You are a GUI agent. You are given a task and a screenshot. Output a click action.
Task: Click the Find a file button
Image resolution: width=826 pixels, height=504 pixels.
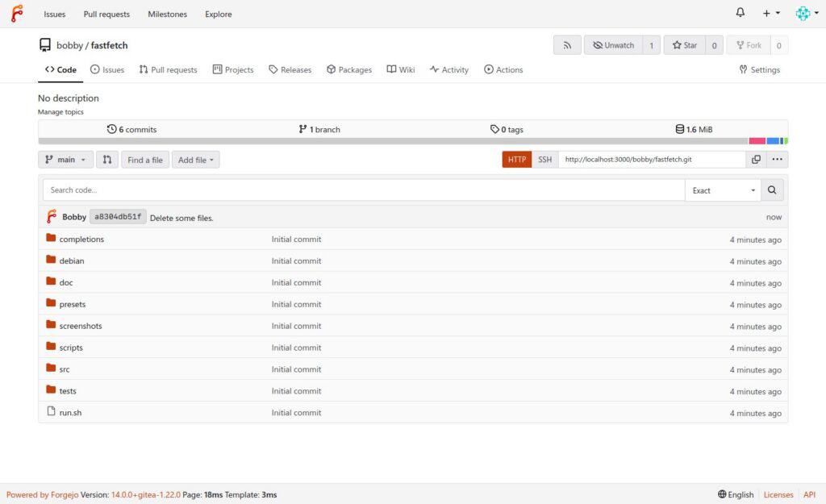click(x=145, y=160)
